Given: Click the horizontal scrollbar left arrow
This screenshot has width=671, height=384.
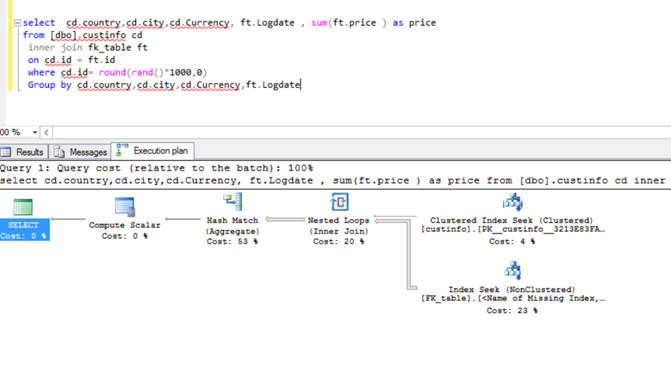Looking at the screenshot, I should (46, 132).
